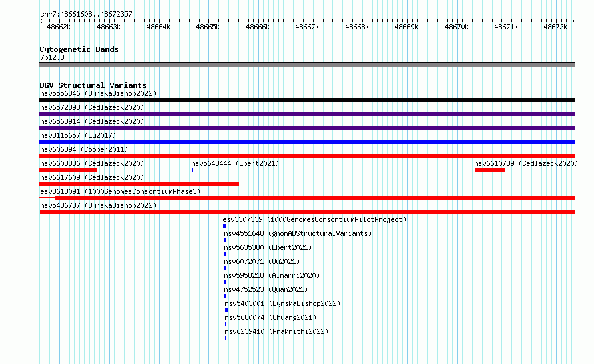Click the blue nsv5403001 square marker
The image size is (594, 364).
226,310
